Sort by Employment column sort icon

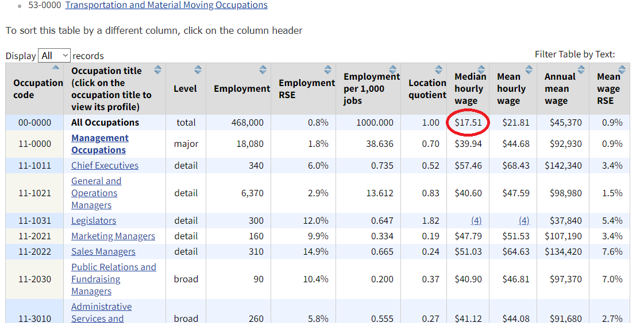pyautogui.click(x=263, y=70)
